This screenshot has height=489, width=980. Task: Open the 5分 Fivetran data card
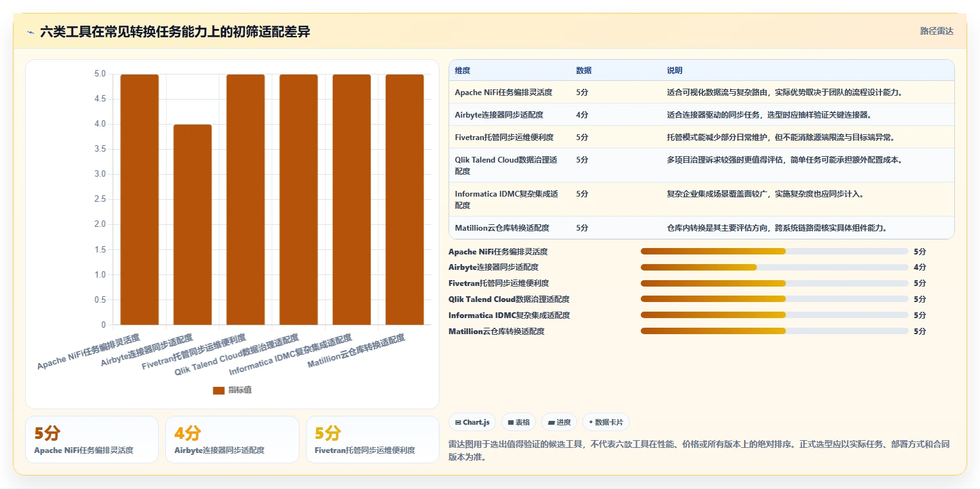pos(372,440)
